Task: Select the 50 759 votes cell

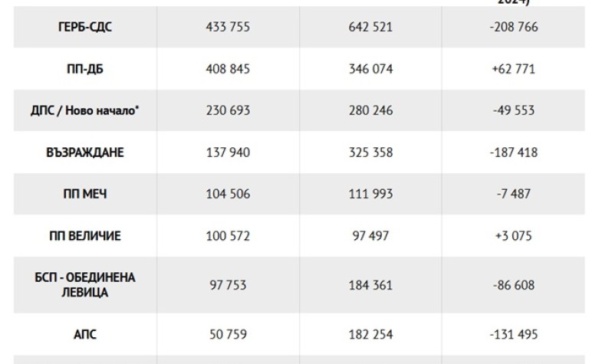Action: pos(228,334)
